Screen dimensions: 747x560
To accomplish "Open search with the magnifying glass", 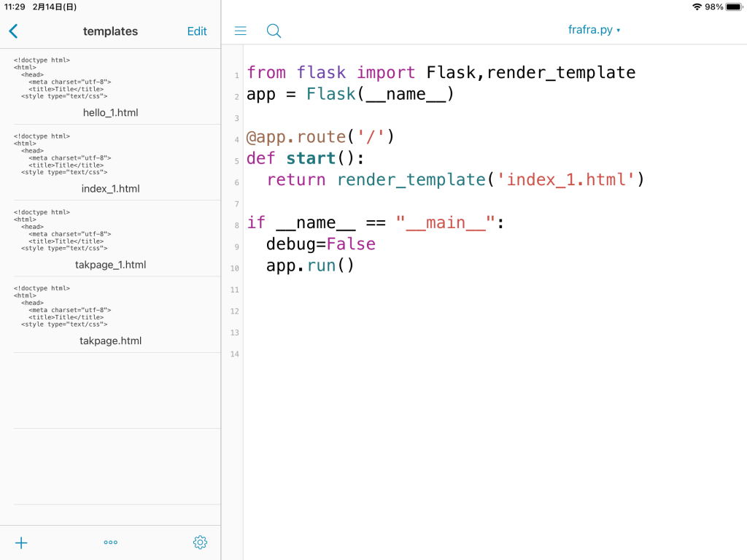I will click(274, 31).
